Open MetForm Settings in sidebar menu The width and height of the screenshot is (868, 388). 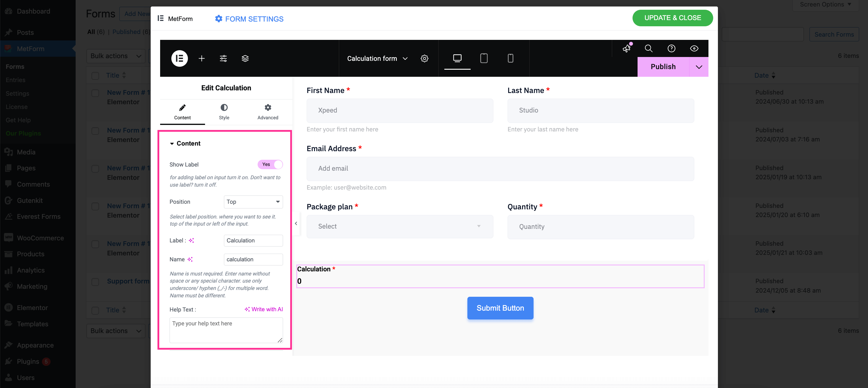17,93
